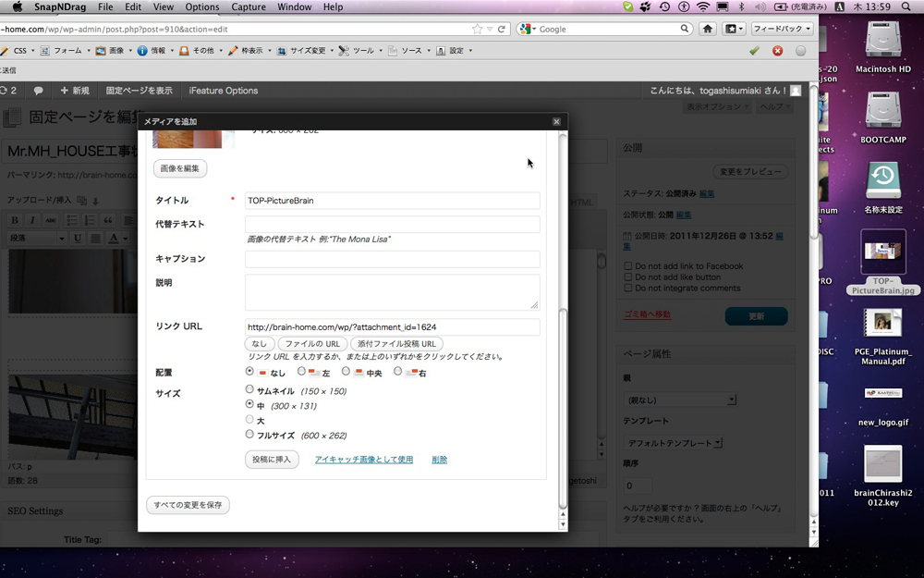Click the red X error indicator icon
The height and width of the screenshot is (578, 924).
(x=777, y=51)
